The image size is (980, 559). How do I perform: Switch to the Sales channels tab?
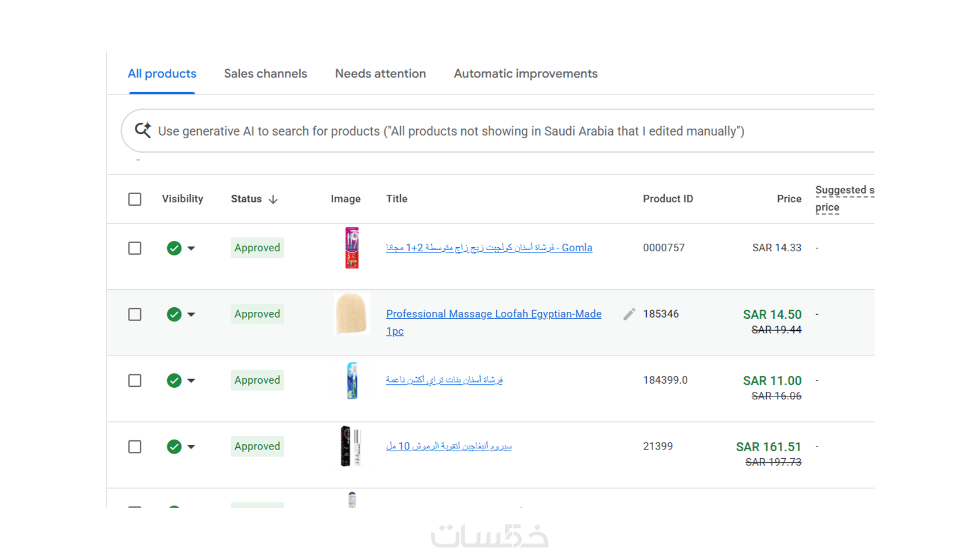click(265, 74)
